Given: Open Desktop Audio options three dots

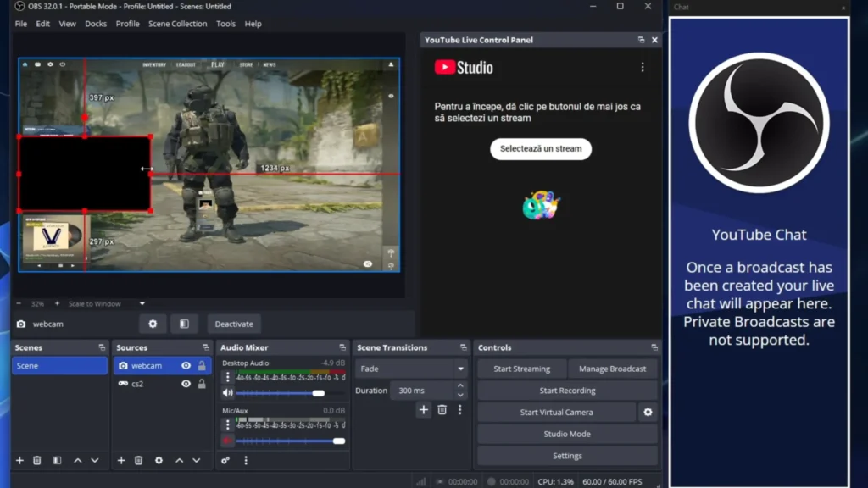Looking at the screenshot, I should (x=227, y=377).
